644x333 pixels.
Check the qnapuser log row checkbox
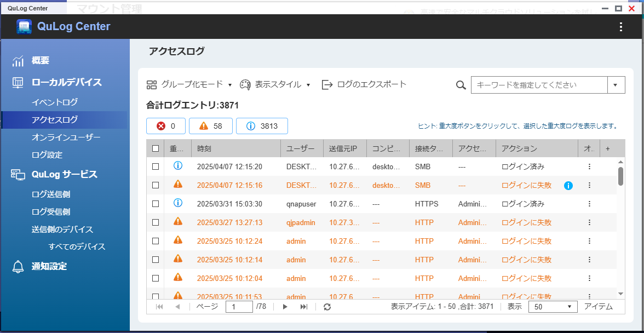point(156,204)
